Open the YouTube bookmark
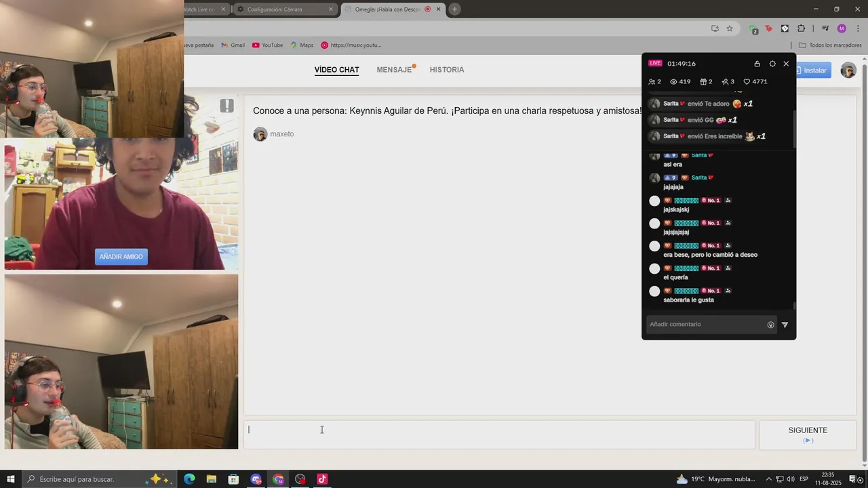 (268, 45)
